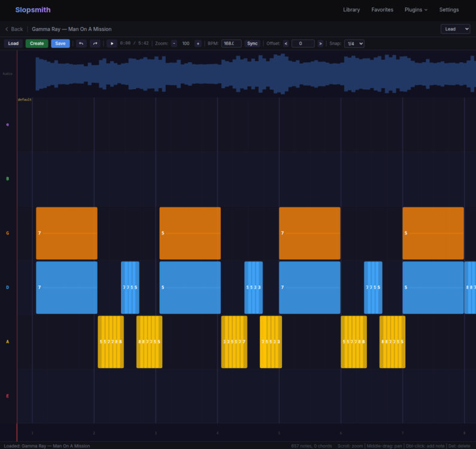This screenshot has width=476, height=449.
Task: Click the green Create button
Action: 37,44
